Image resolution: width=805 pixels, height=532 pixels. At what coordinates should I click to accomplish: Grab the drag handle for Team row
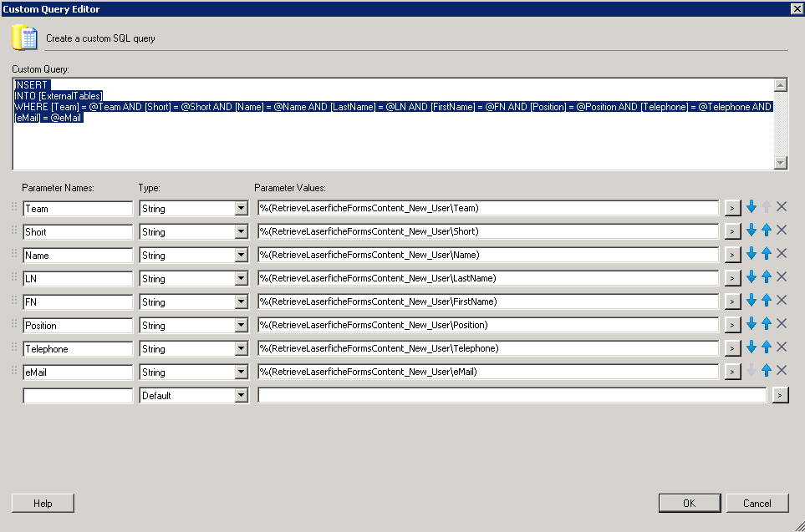pos(14,207)
